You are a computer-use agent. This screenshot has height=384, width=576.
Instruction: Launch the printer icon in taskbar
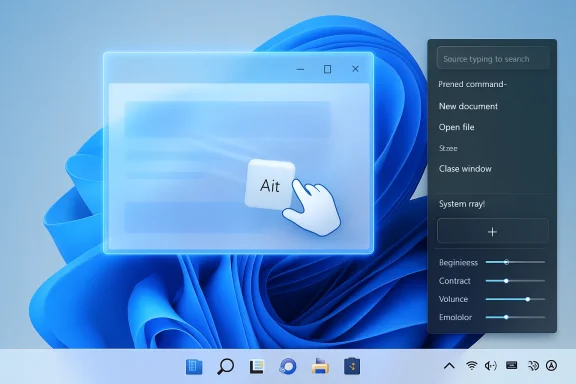pyautogui.click(x=320, y=366)
